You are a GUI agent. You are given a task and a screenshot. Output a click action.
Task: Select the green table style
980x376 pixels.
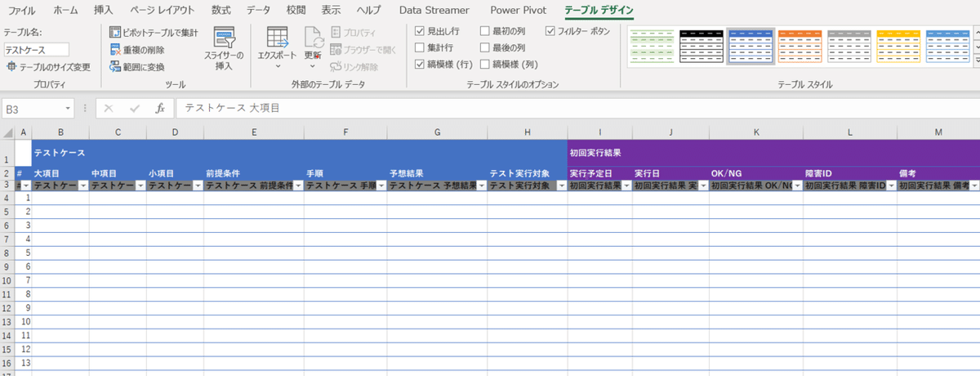click(652, 47)
